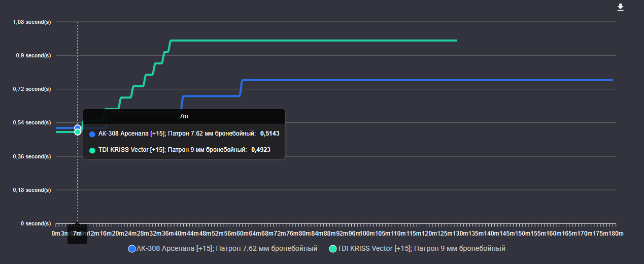Click the tooltip value 0,4923
Viewport: 644px width, 264px height.
coord(261,150)
